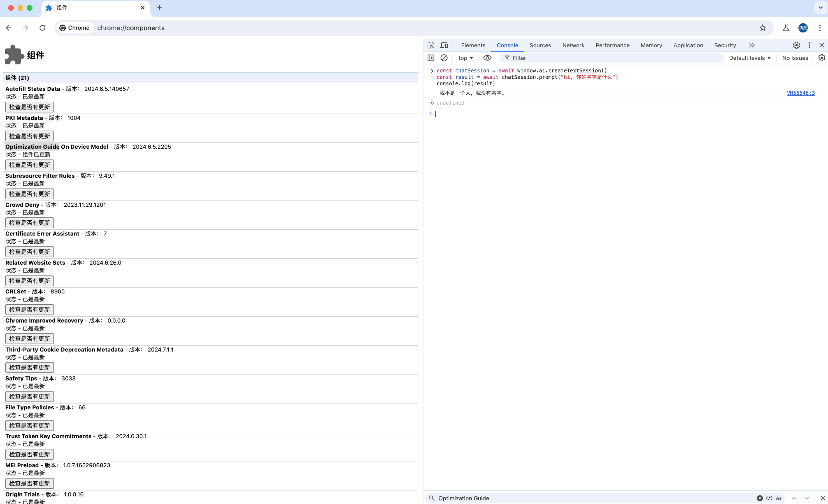The width and height of the screenshot is (828, 504).
Task: Select the undefined return value text
Action: pyautogui.click(x=450, y=103)
